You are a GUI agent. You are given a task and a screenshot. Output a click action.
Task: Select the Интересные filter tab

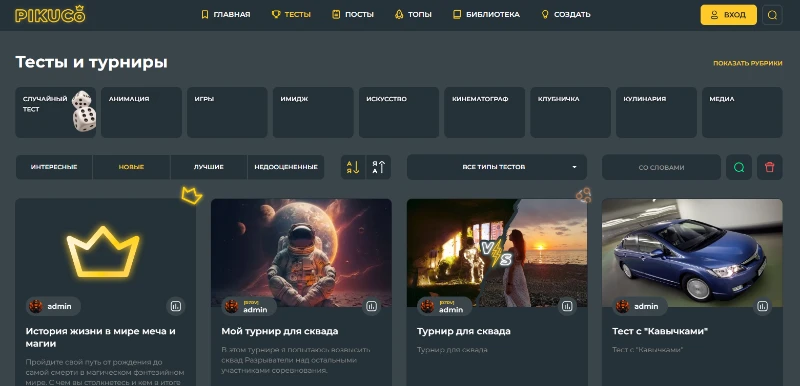[x=54, y=167]
